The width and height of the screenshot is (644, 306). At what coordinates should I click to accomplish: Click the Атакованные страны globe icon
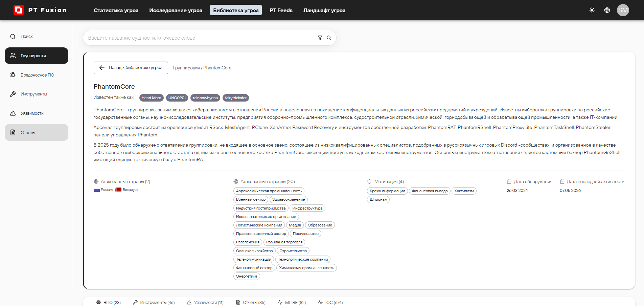coord(96,182)
